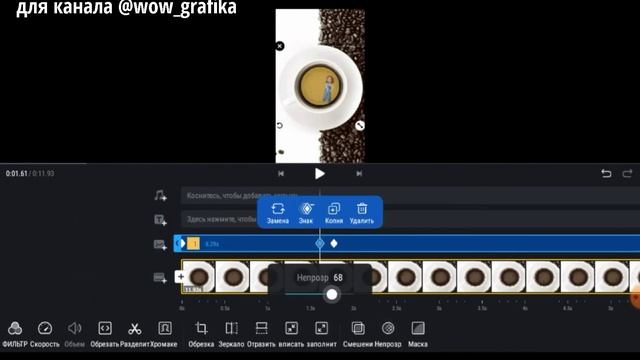Open the ФИЛЬТР filter tool
640x360 pixels.
[x=15, y=334]
